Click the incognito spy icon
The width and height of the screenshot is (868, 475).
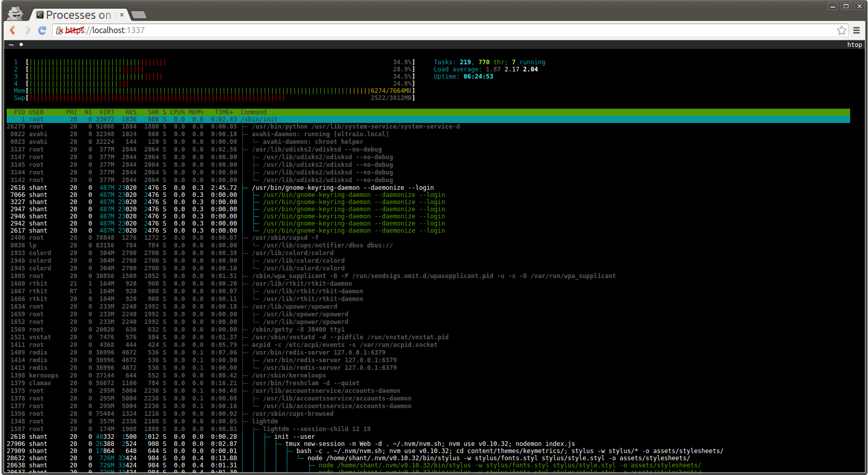15,13
